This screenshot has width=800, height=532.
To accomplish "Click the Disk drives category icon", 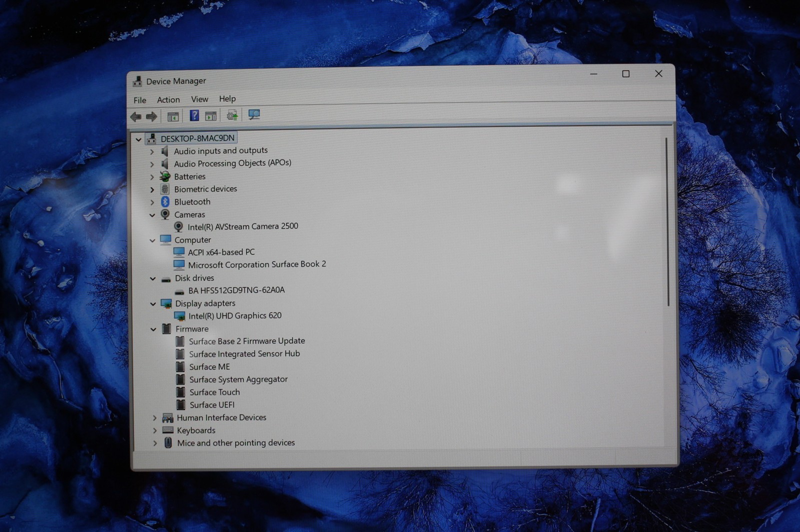I will coord(166,279).
